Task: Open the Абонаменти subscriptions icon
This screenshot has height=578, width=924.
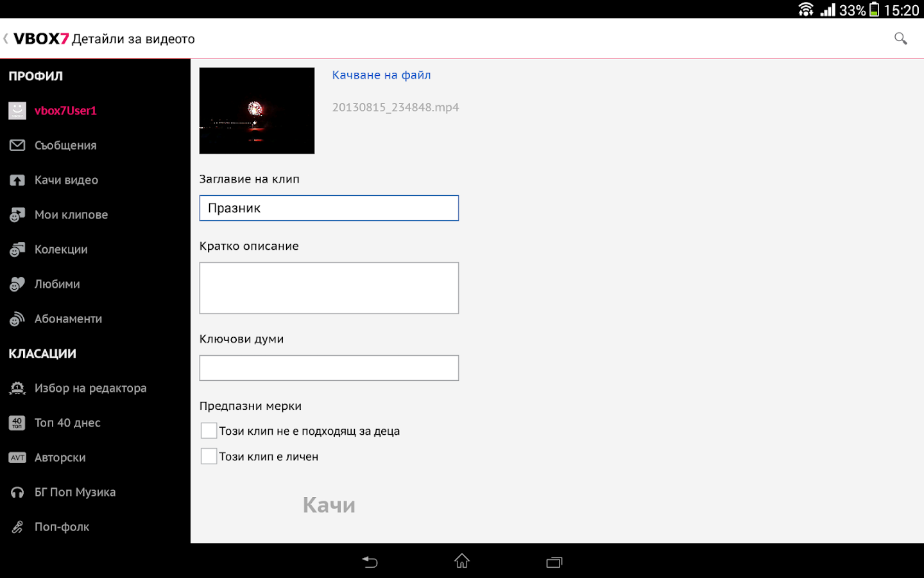Action: click(x=17, y=319)
